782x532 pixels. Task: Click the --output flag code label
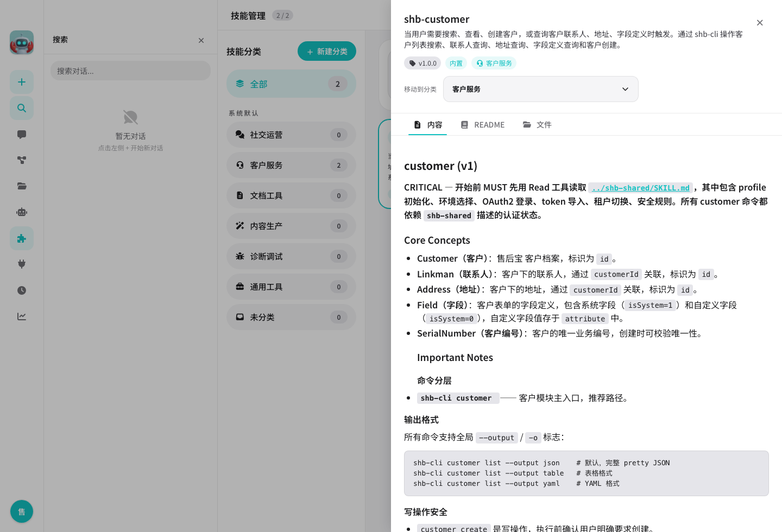[496, 438]
